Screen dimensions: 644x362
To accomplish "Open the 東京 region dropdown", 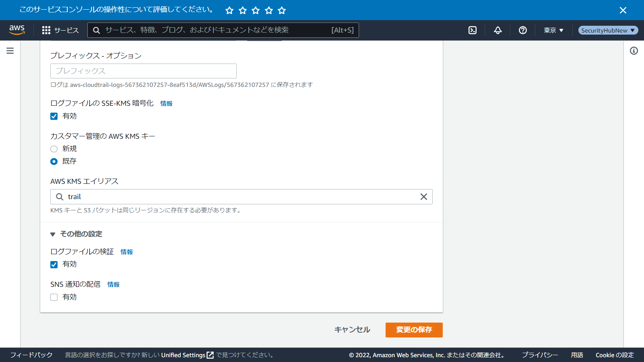I will [553, 30].
